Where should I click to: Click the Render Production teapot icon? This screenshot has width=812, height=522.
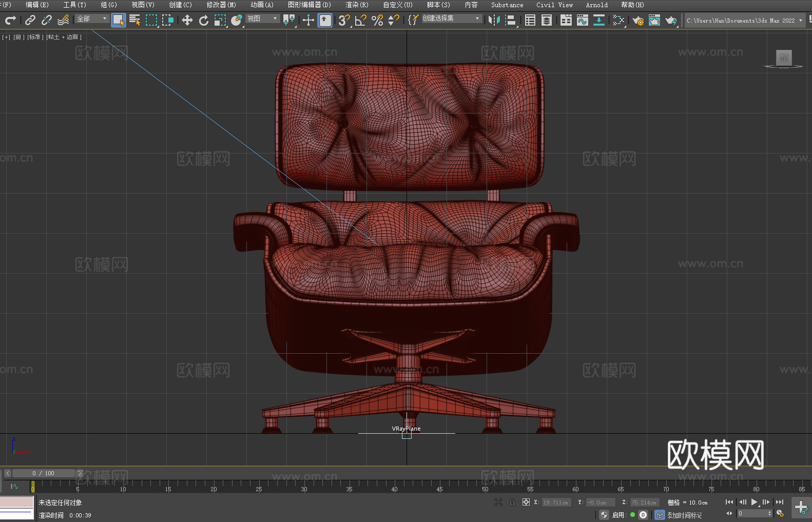671,20
